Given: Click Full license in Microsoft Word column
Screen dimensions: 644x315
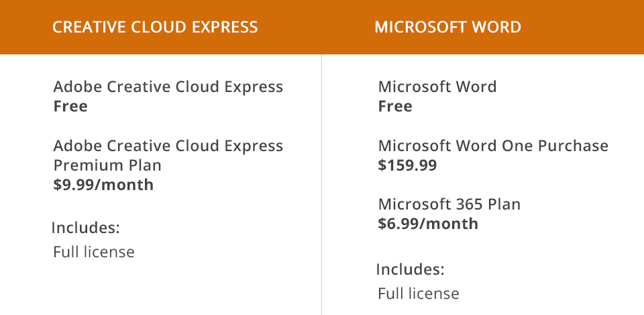Looking at the screenshot, I should 419,294.
